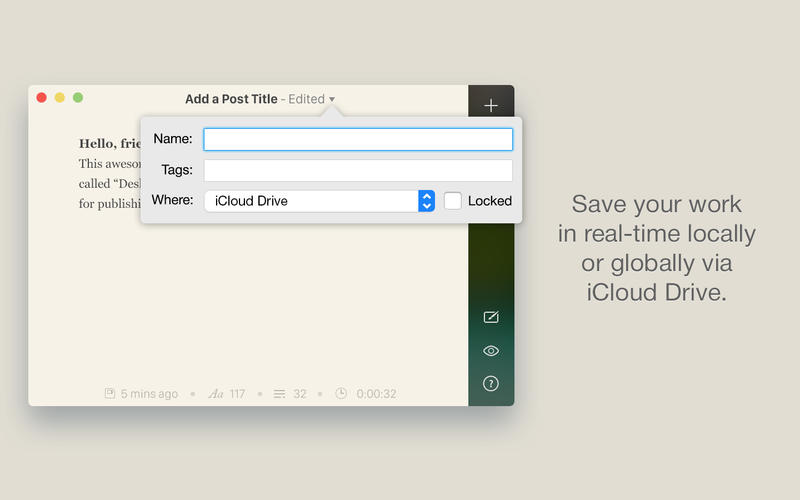Click the title dropdown arrow beside Edited

pyautogui.click(x=332, y=99)
